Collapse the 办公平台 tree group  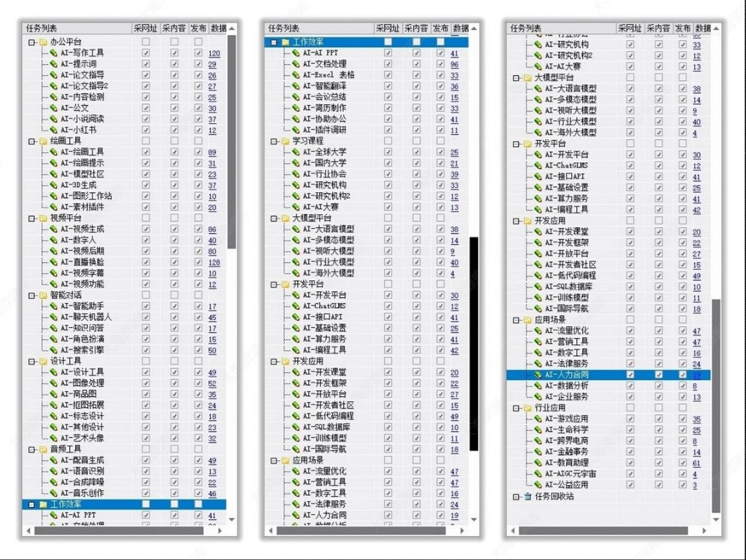(x=32, y=42)
